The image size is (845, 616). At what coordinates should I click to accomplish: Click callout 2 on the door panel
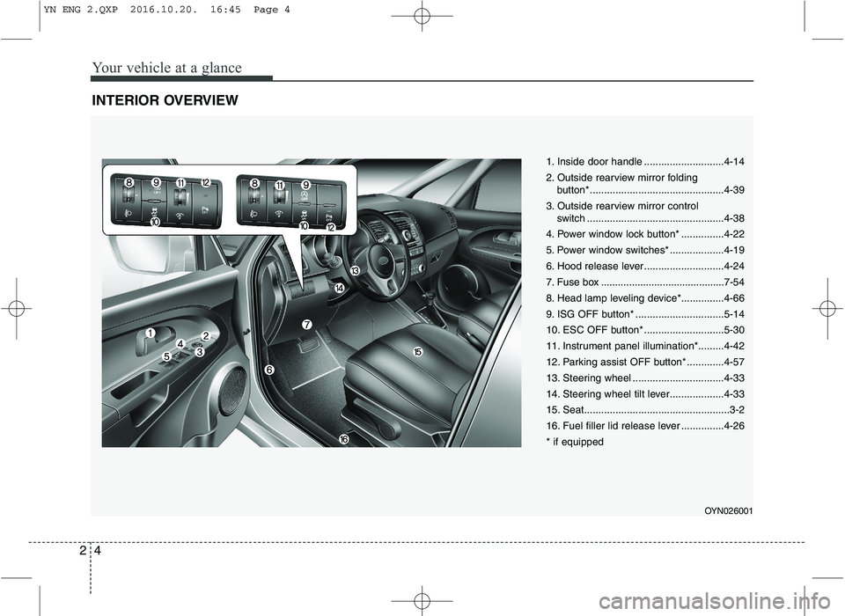click(x=206, y=336)
